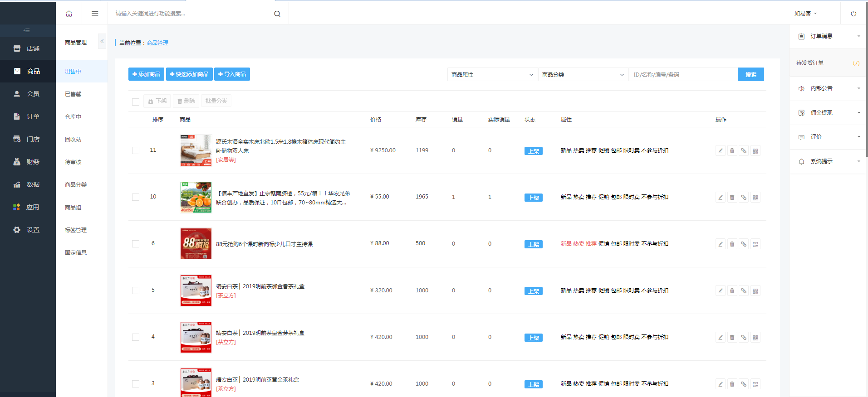868x397 pixels.
Task: Open link icon for the 88元抢购 product
Action: click(744, 244)
